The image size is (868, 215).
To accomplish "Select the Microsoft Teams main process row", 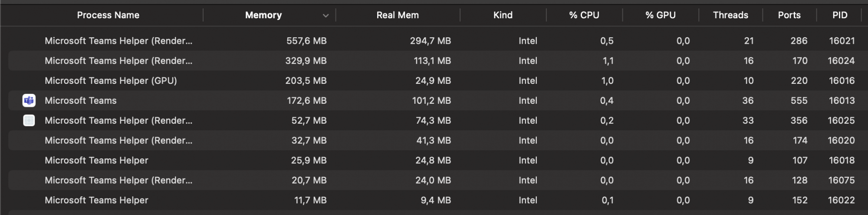I will [x=81, y=101].
